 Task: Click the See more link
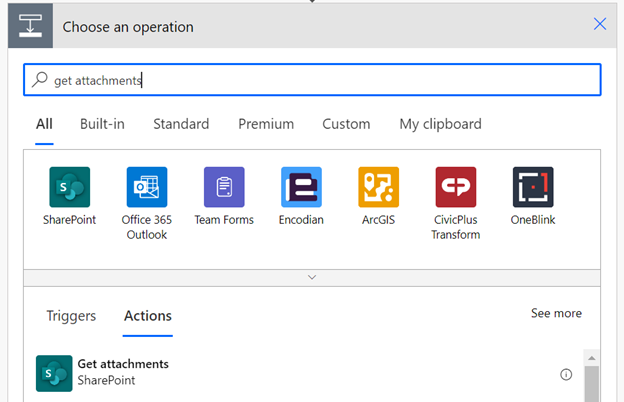click(x=556, y=313)
